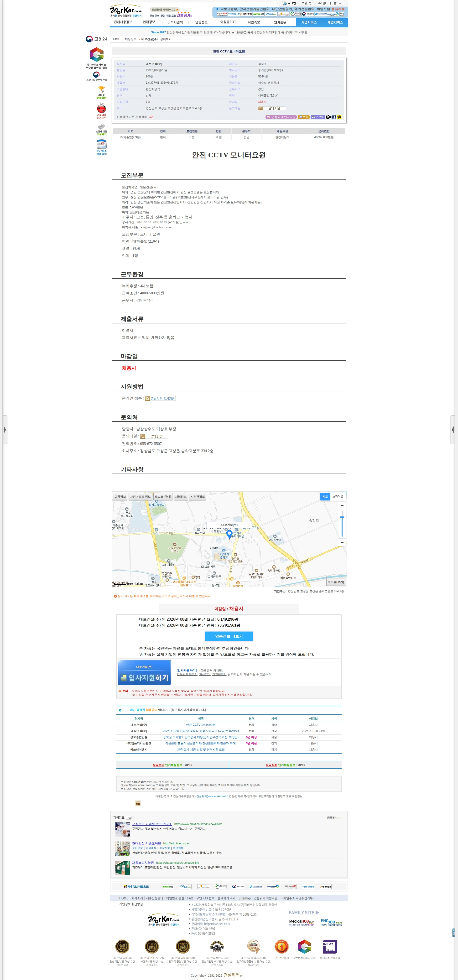
Task: Open 건설워커 입사지원 link under 지원방법
Action: pos(160,398)
